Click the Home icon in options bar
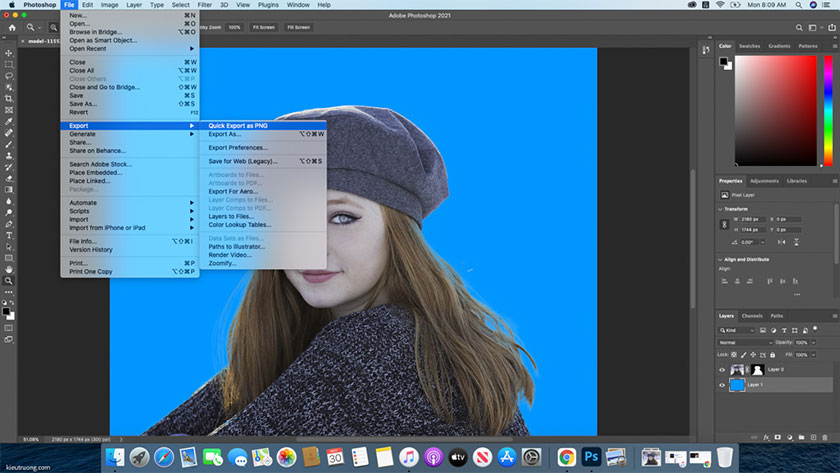This screenshot has height=473, width=840. coord(12,27)
